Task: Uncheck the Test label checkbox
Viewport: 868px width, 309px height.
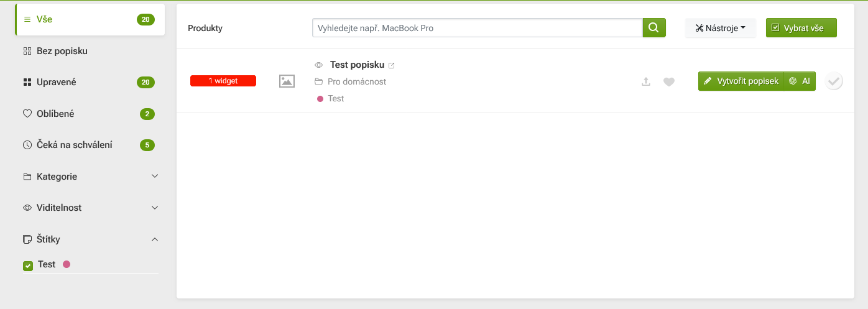Action: [x=28, y=265]
